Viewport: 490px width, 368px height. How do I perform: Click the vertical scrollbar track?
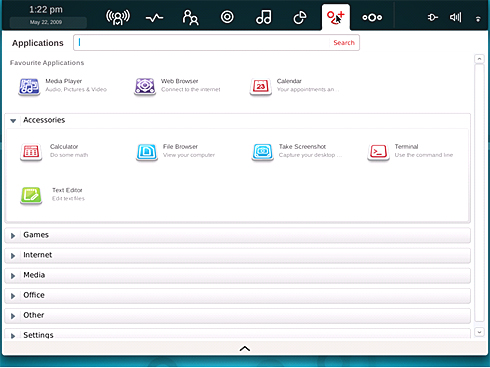[x=479, y=193]
